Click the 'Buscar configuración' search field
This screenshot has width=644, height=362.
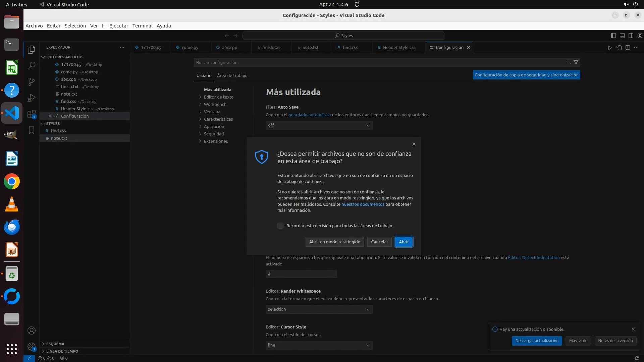(x=379, y=62)
